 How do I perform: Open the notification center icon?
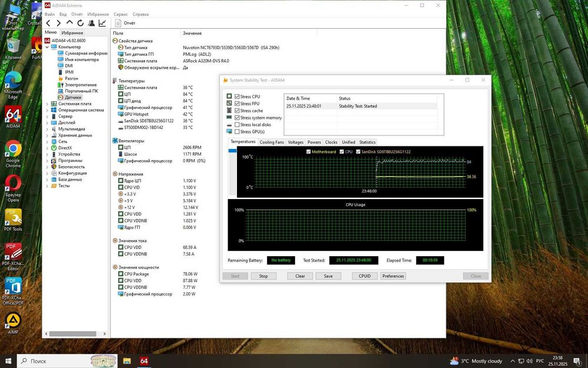[577, 362]
